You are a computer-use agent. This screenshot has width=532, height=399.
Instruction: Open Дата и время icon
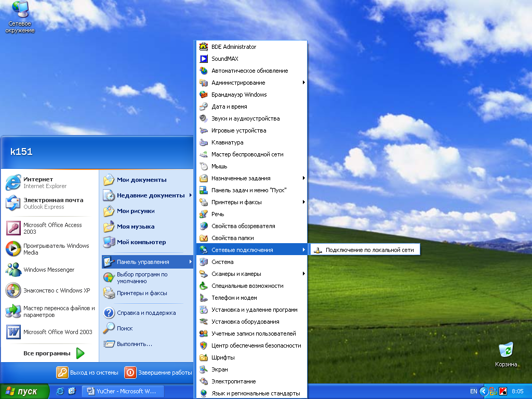coord(204,107)
